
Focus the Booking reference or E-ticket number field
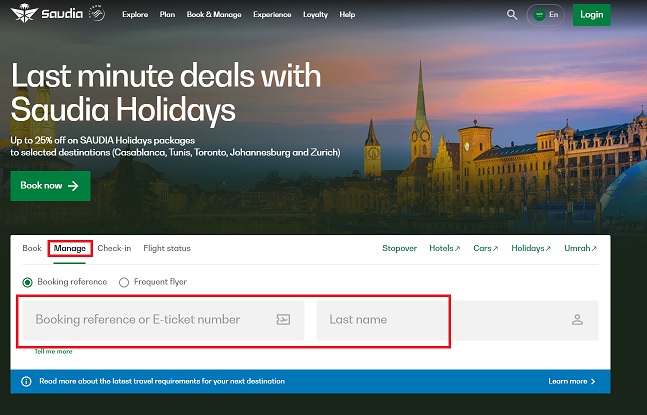[x=163, y=320]
